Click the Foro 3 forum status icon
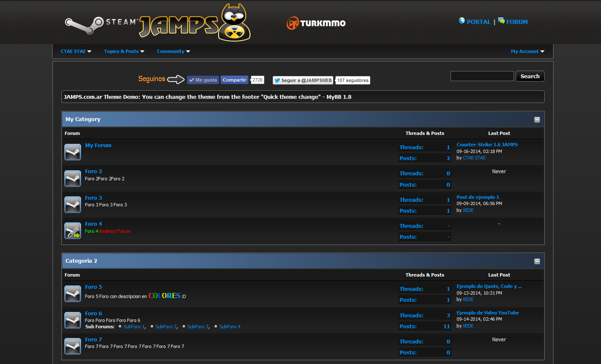Viewport: 601px width, 364px height. (73, 205)
